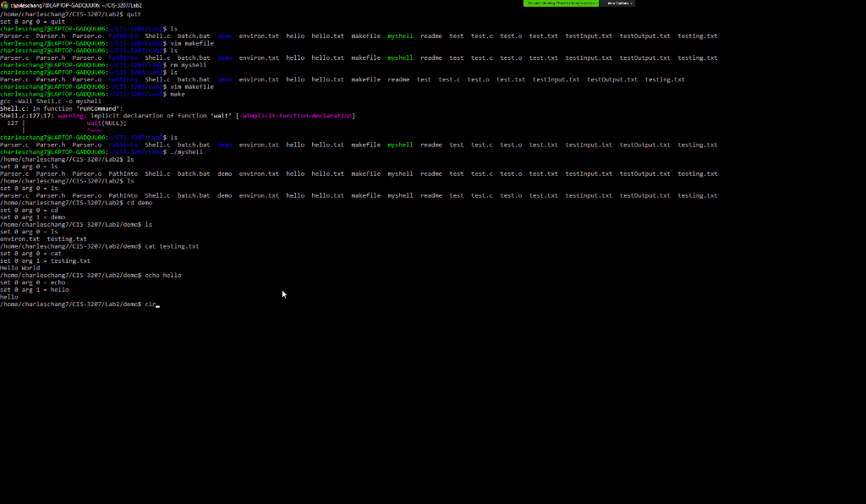Click the './myshell' command

187,152
